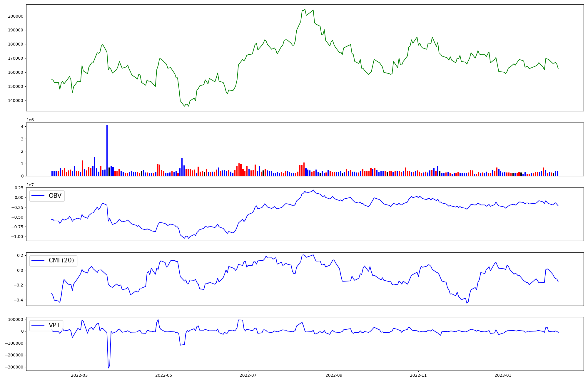Click the 4 label on volume axis
This screenshot has width=588, height=382.
tap(22, 127)
